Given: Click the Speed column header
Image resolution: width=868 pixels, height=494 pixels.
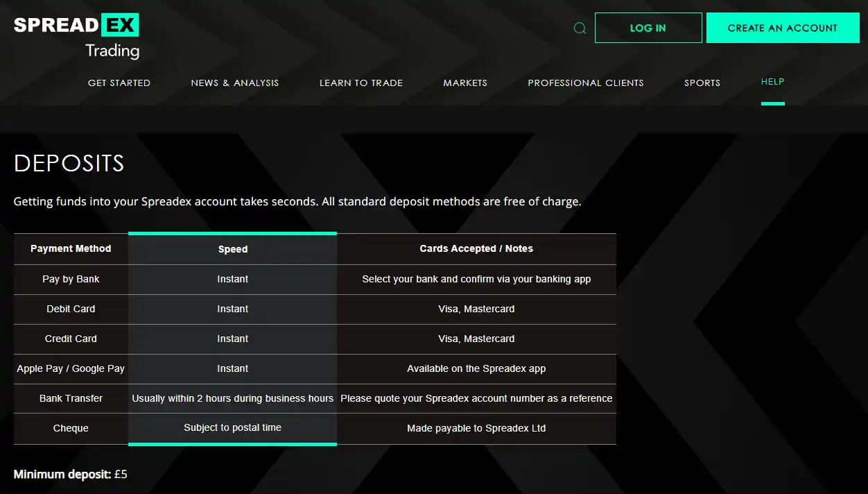Looking at the screenshot, I should click(233, 249).
